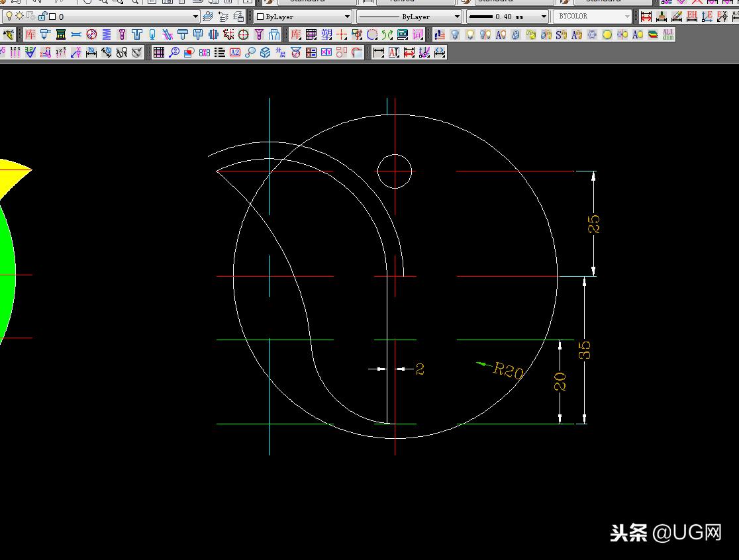This screenshot has width=739, height=560.
Task: Select the red center mark target icon
Action: pos(243,34)
